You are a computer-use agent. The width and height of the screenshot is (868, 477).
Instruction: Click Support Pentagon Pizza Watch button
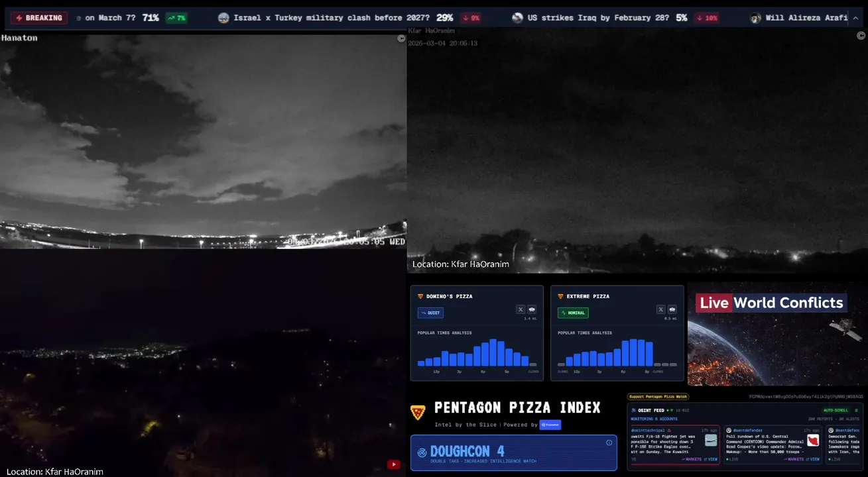pos(658,397)
